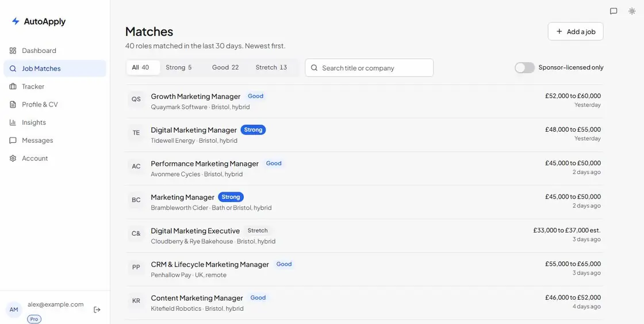
Task: Click the Good badge on CRM & Lifecycle row
Action: [x=284, y=264]
